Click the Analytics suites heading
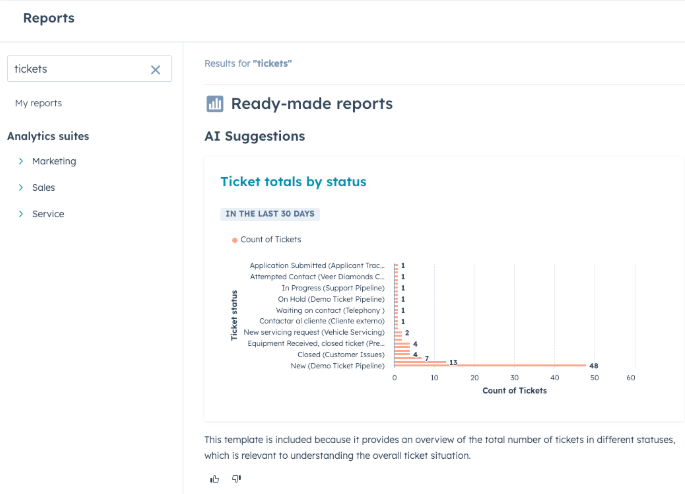Image resolution: width=685 pixels, height=494 pixels. [x=48, y=136]
